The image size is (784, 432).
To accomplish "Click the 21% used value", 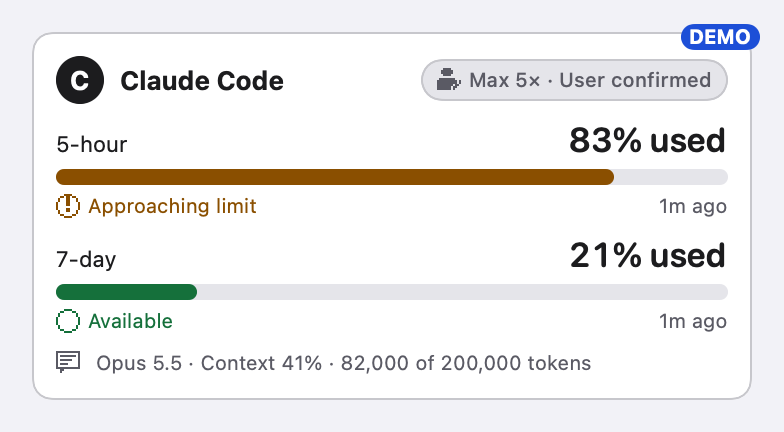I will click(648, 256).
